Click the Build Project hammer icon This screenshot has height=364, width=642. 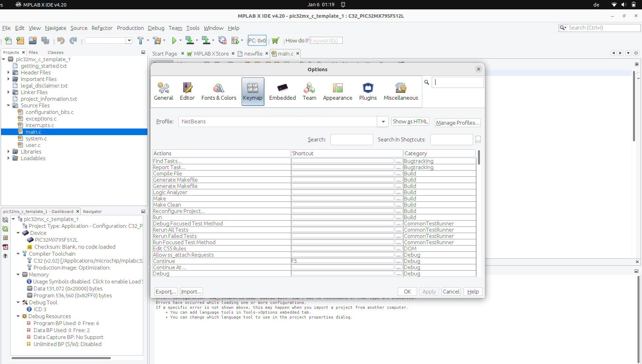[140, 41]
